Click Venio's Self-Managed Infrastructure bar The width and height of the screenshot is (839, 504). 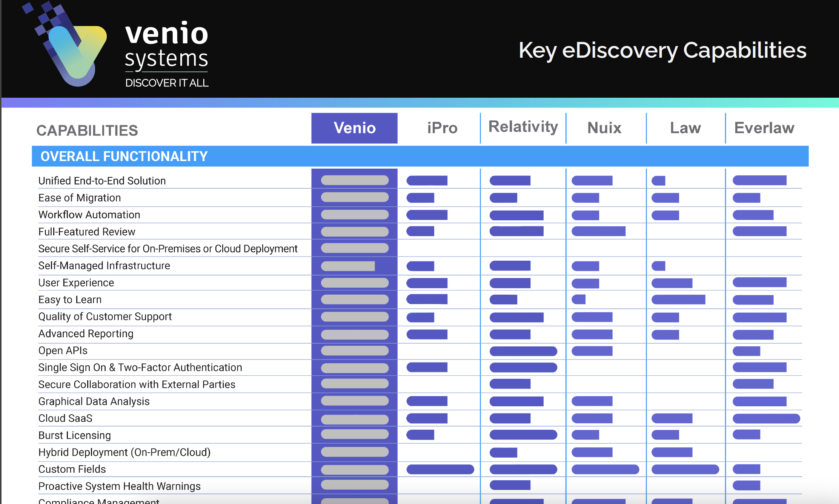[x=347, y=266]
